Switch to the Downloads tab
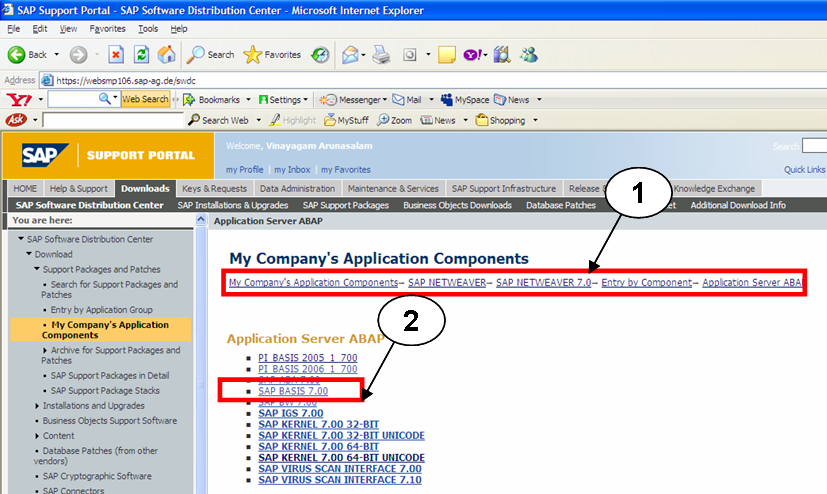The width and height of the screenshot is (827, 494). point(145,188)
